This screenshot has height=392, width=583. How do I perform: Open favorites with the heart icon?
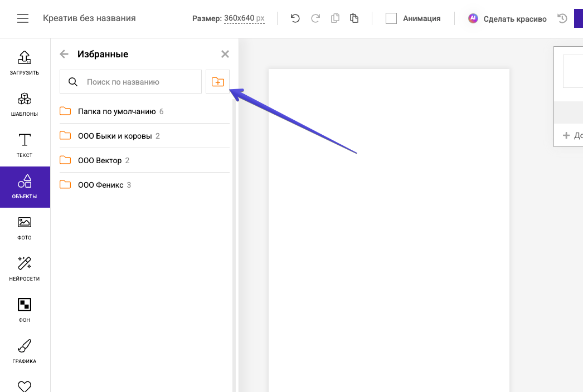[25, 386]
